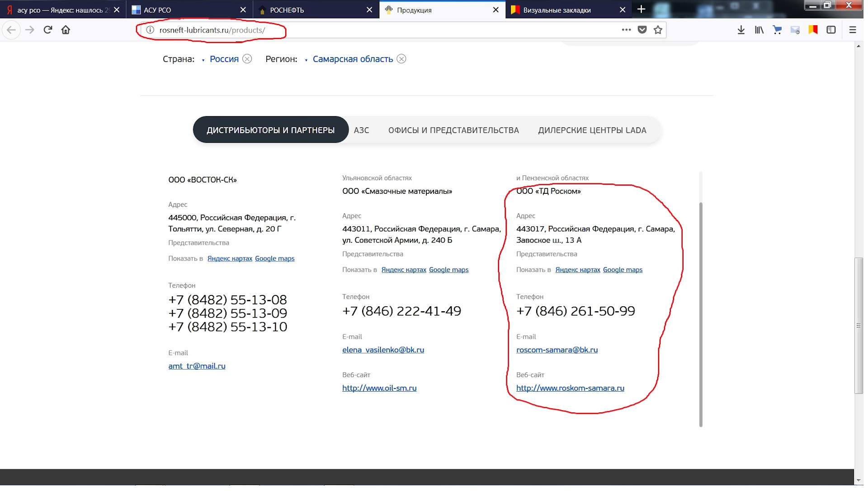The width and height of the screenshot is (868, 491).
Task: Clear the Самарская область region filter
Action: [401, 59]
